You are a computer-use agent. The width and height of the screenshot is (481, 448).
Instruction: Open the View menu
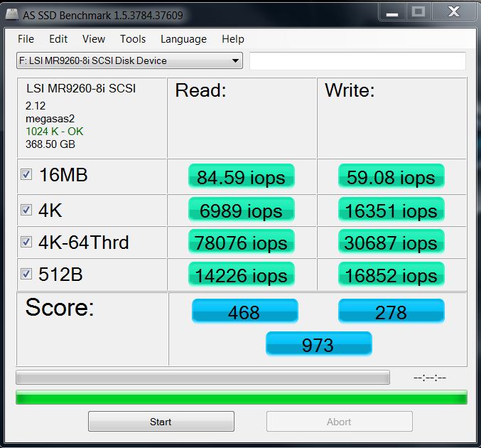point(93,39)
